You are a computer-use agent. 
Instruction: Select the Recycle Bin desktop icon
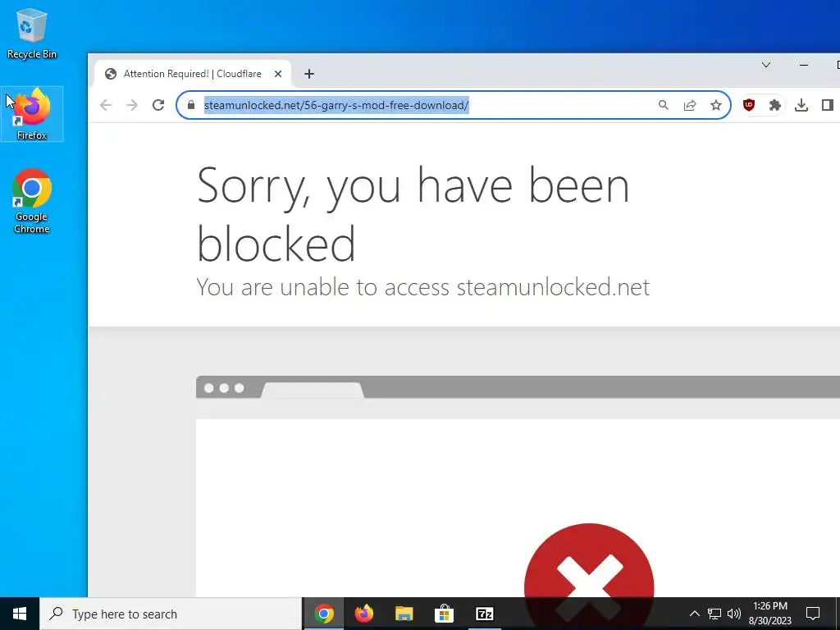click(32, 33)
